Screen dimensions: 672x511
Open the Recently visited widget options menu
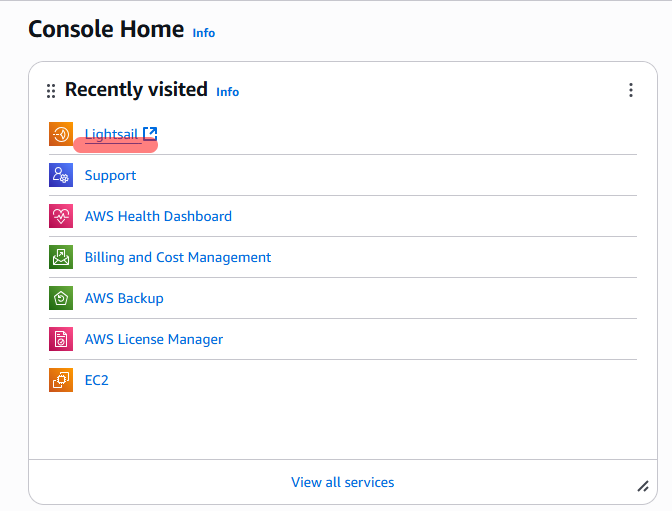pyautogui.click(x=631, y=90)
